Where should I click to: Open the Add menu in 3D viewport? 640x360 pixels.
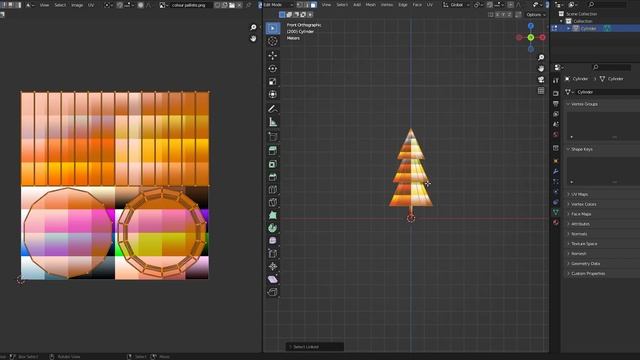tap(357, 5)
